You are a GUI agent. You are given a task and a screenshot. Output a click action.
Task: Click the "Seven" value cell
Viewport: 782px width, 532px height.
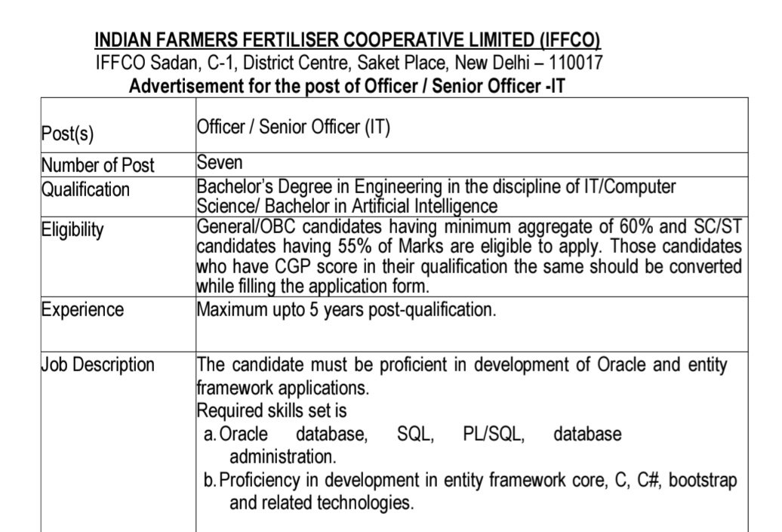pos(220,162)
